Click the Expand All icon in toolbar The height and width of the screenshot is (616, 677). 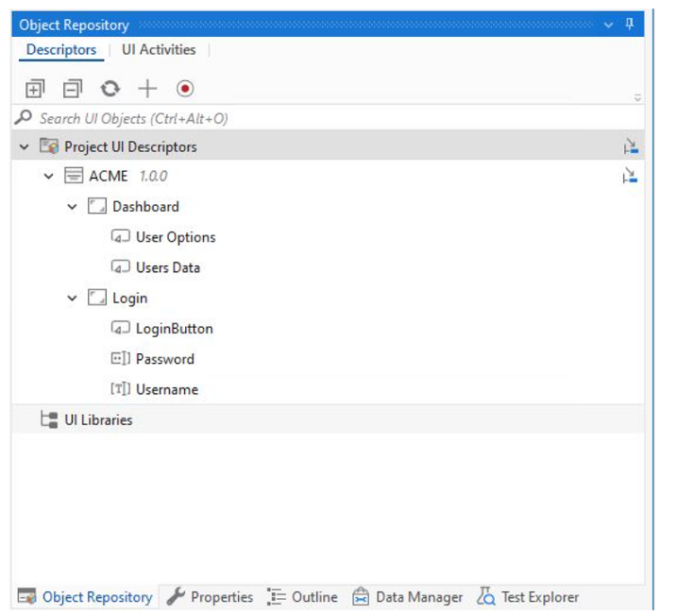click(34, 89)
